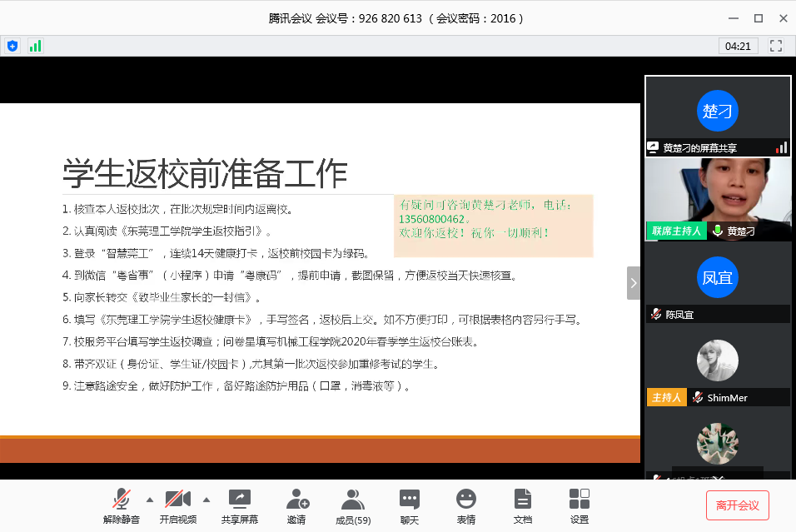Enter full screen mode
This screenshot has width=796, height=532.
(775, 46)
